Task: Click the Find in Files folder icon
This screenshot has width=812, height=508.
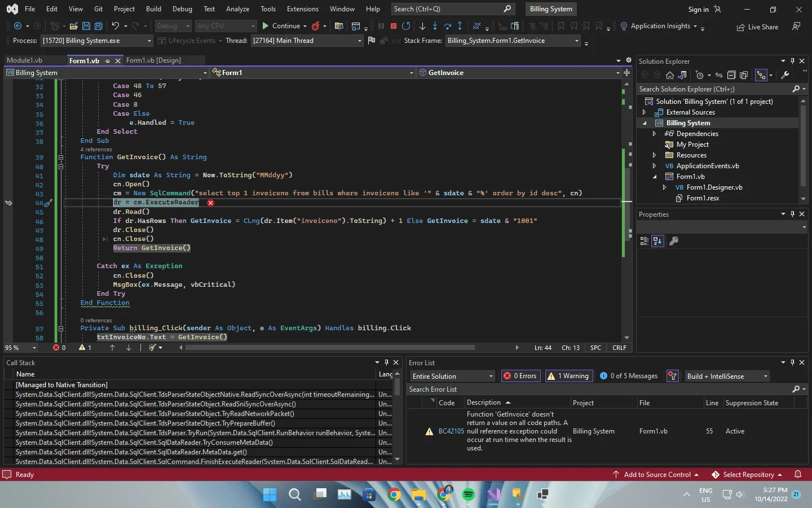Action: [339, 26]
